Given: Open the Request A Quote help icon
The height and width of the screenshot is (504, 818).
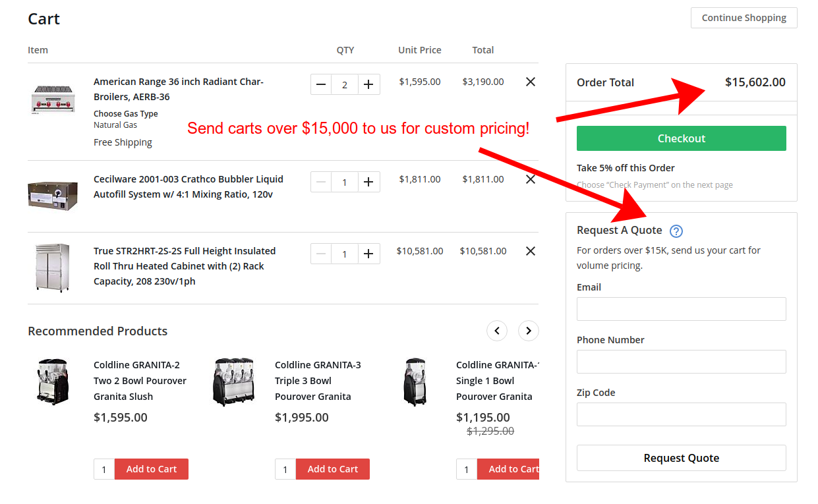Looking at the screenshot, I should (676, 231).
